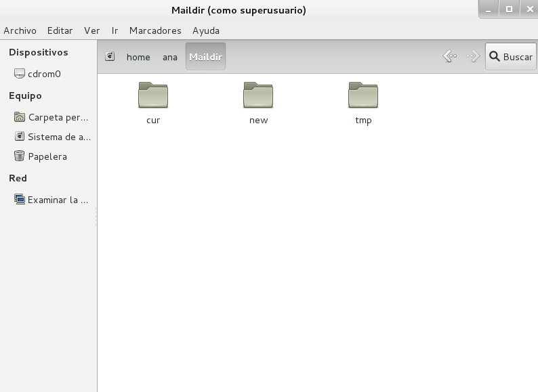Open the Marcadores menu

click(x=155, y=30)
